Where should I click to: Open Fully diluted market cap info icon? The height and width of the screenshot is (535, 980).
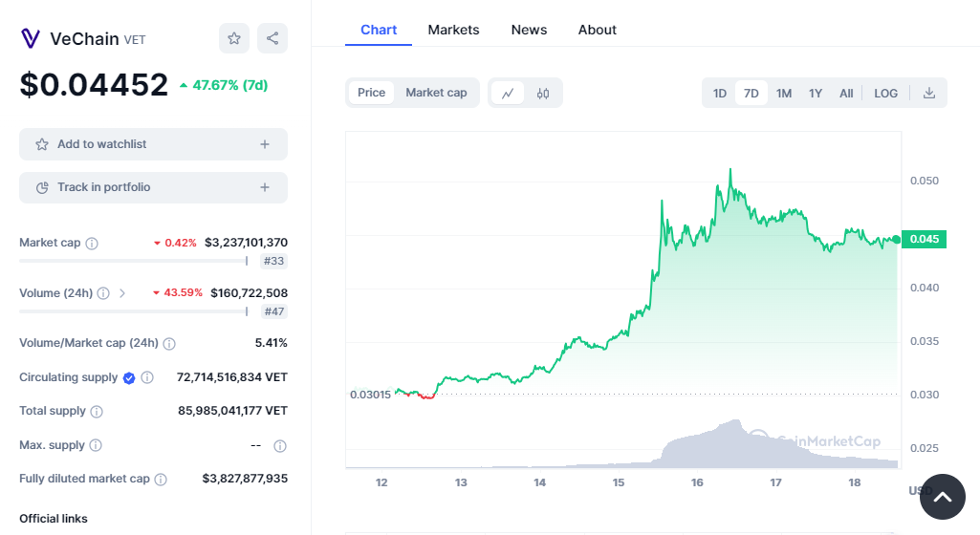(x=161, y=480)
